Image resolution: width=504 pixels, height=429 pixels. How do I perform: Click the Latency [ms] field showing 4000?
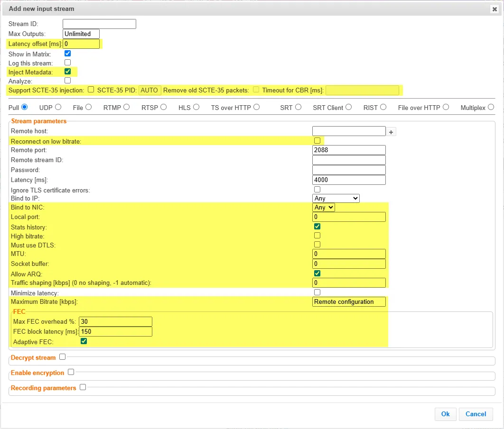tap(349, 180)
